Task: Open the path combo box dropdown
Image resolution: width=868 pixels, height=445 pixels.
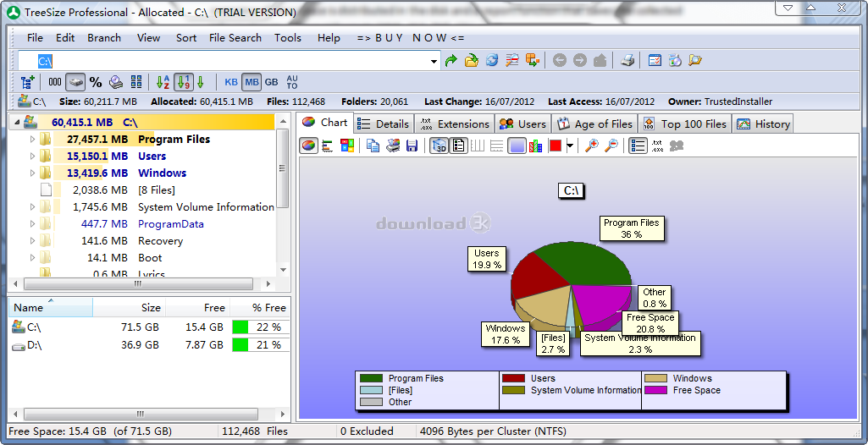Action: pos(434,61)
